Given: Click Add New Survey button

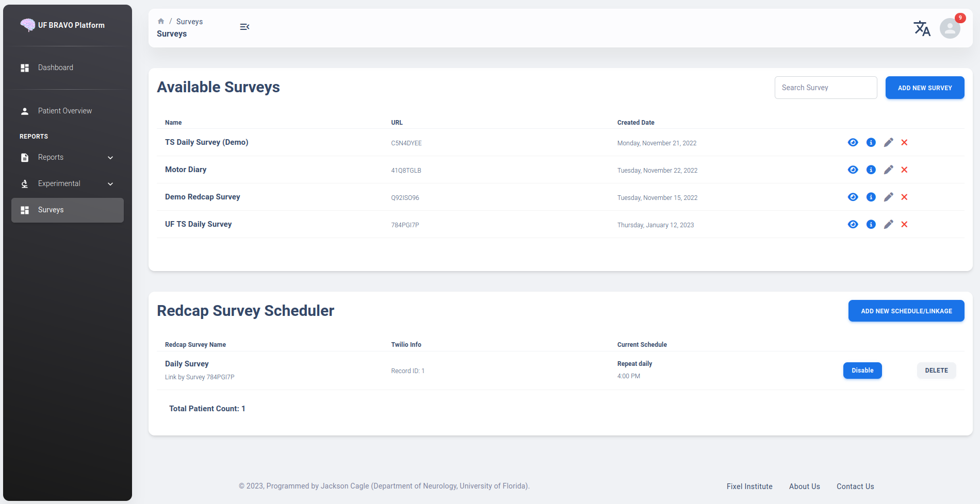Looking at the screenshot, I should pyautogui.click(x=924, y=88).
